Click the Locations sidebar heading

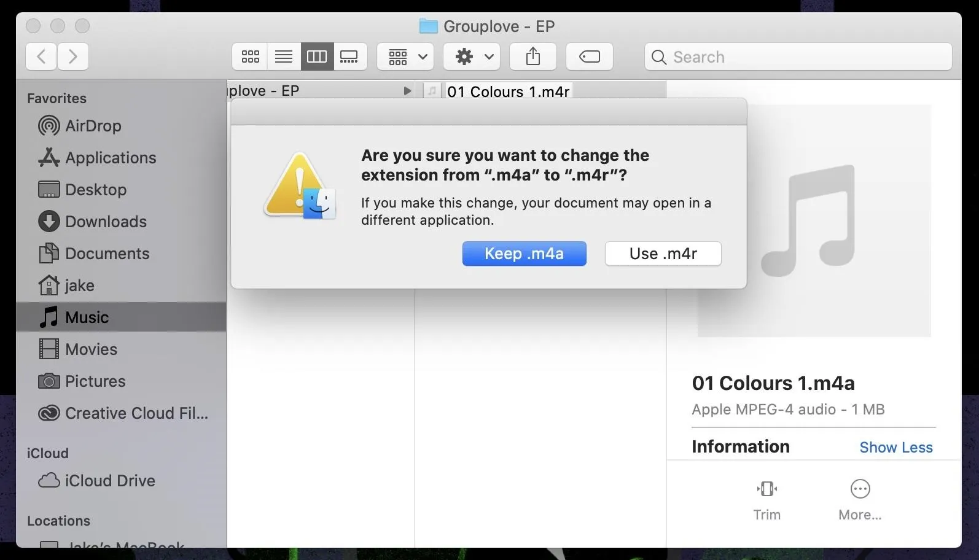tap(58, 521)
